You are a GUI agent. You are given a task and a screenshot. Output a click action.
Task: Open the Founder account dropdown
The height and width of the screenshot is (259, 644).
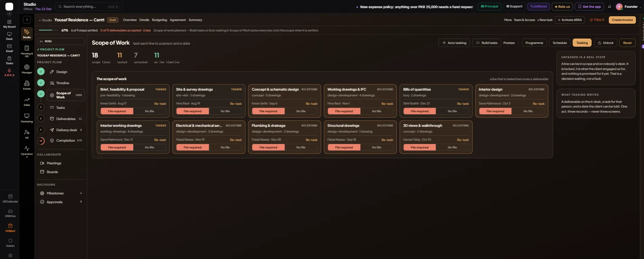pos(628,6)
